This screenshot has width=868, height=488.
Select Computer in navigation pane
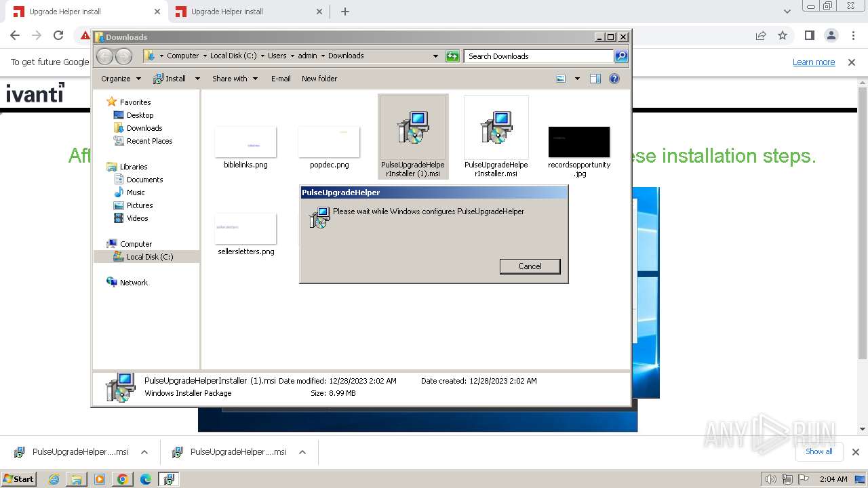pyautogui.click(x=136, y=244)
